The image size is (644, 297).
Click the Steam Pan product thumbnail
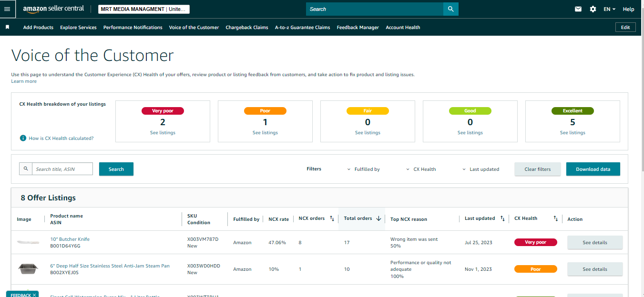[28, 269]
